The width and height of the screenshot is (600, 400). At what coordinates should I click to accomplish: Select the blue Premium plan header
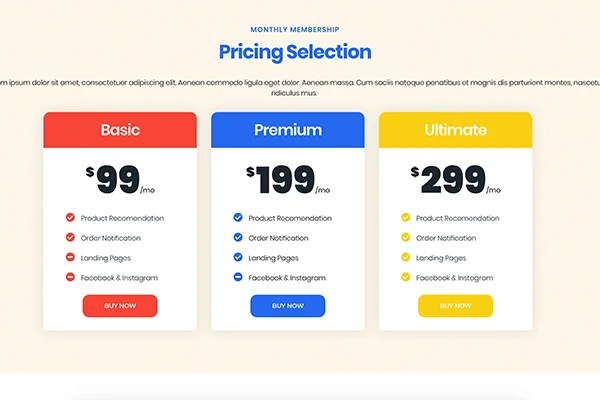(x=288, y=130)
